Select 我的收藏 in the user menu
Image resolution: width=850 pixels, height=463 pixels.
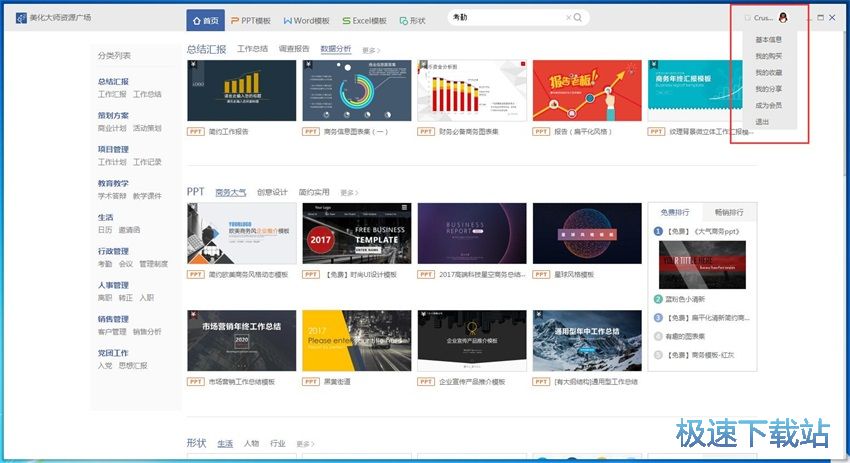(x=769, y=72)
